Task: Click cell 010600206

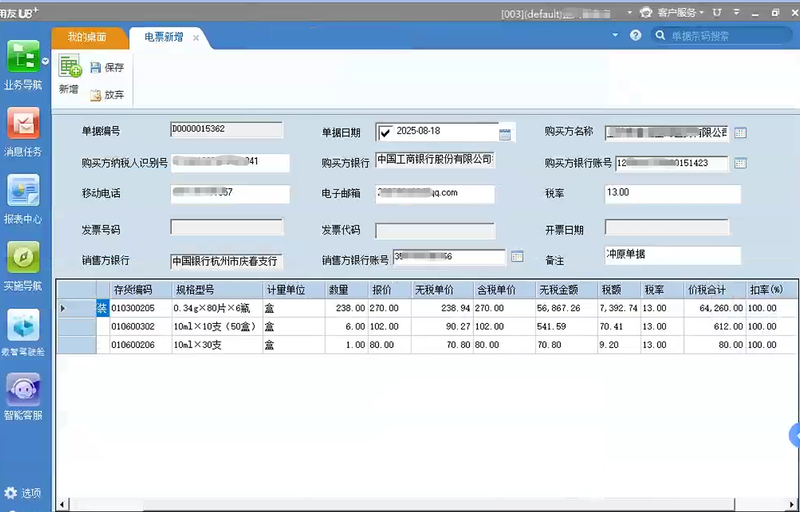Action: click(x=141, y=345)
